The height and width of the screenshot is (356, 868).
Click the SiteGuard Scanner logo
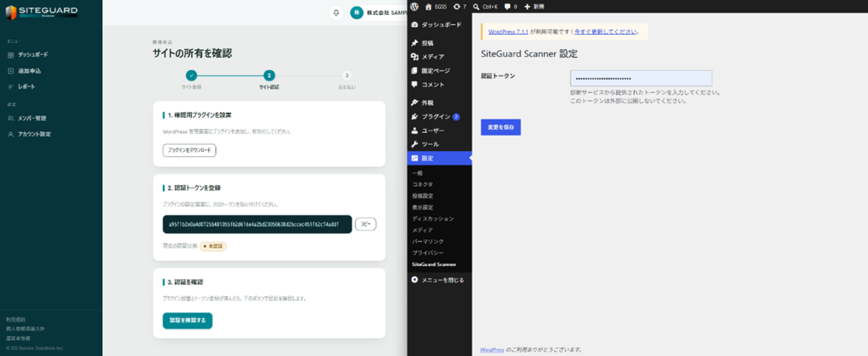42,12
